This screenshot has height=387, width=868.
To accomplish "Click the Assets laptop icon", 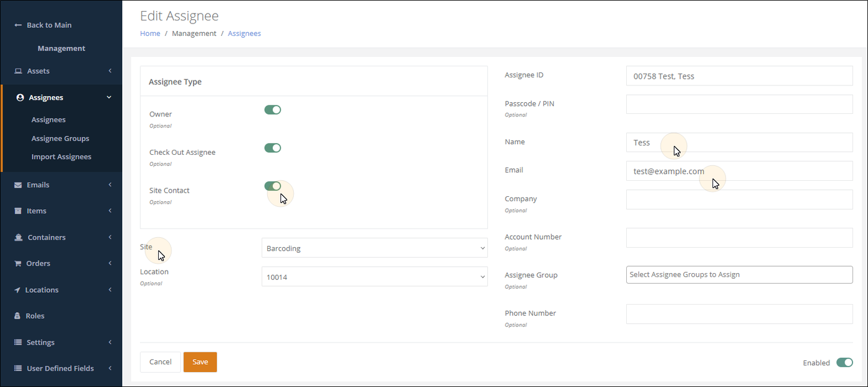I will point(19,71).
